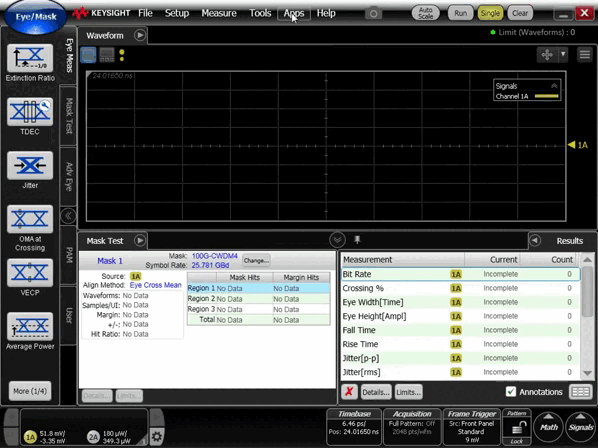This screenshot has height=448, width=598.
Task: Collapse the Signals legend panel
Action: [x=554, y=86]
